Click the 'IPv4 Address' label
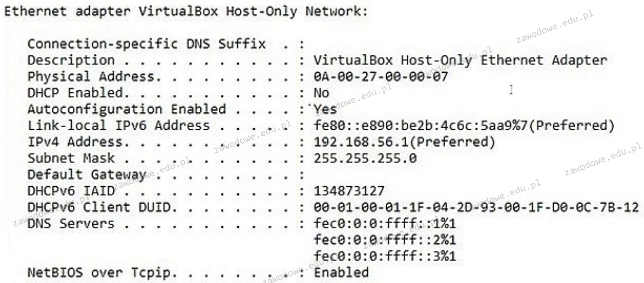 75,142
